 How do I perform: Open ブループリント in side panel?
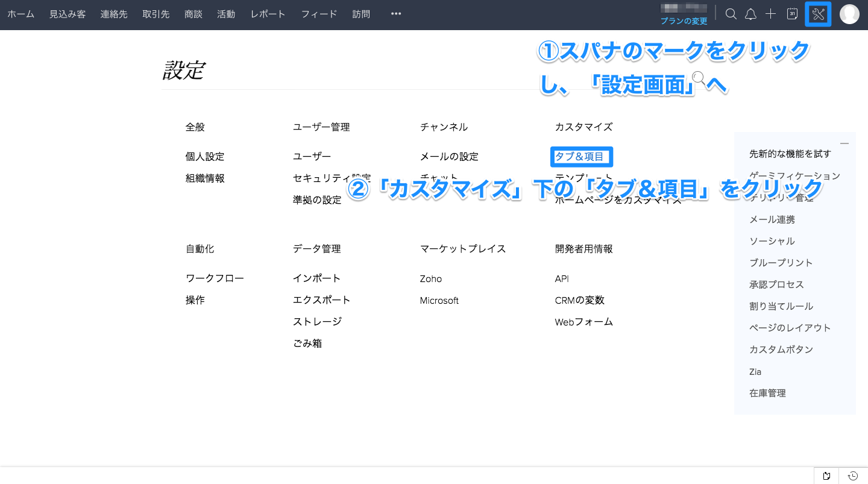click(781, 263)
